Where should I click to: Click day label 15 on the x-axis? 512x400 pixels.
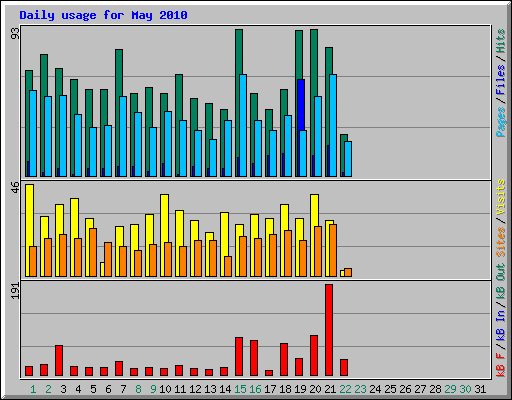[240, 389]
